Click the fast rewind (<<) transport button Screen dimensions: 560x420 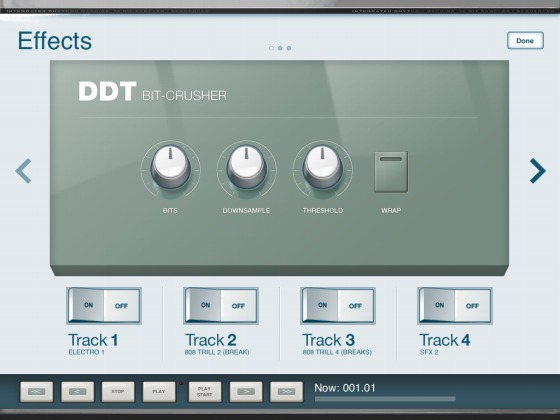tap(36, 392)
